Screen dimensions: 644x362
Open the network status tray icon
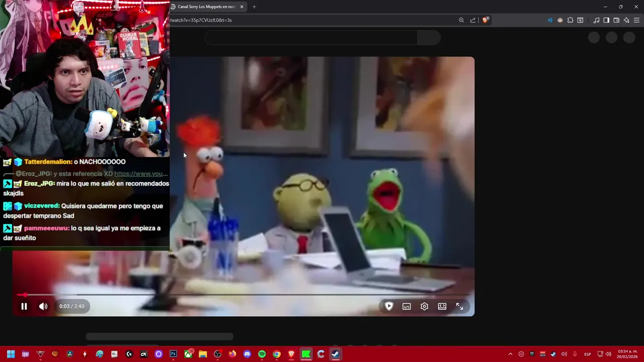tap(600, 354)
